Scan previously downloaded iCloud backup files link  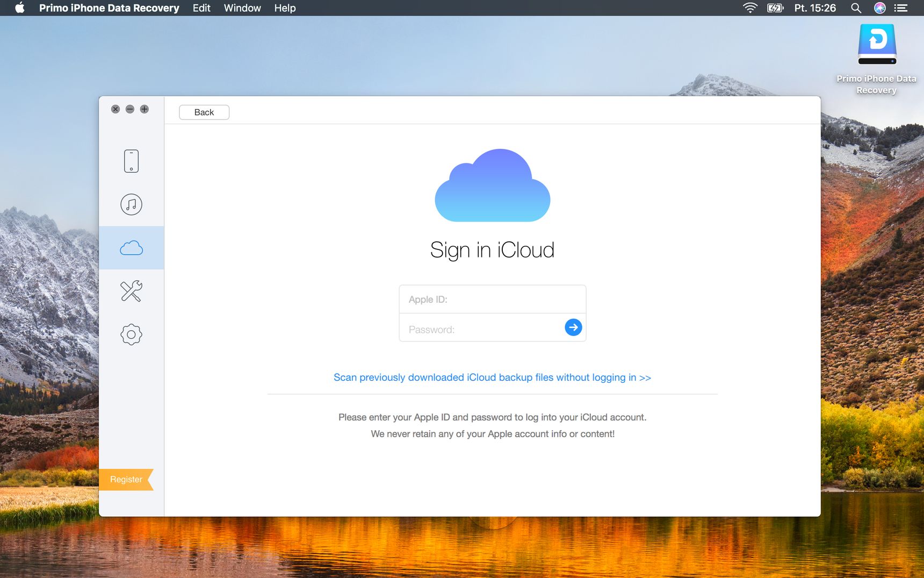pyautogui.click(x=493, y=377)
